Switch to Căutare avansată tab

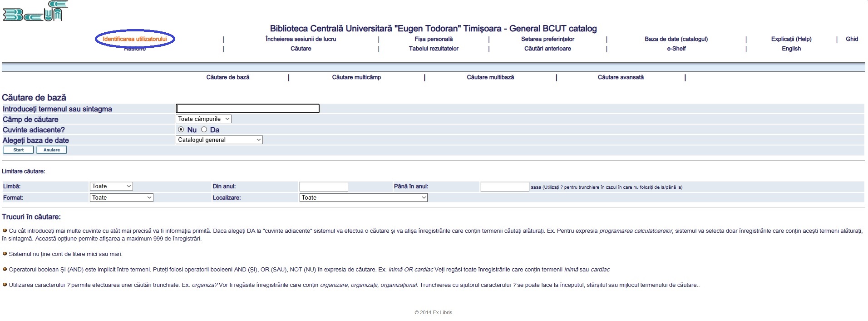[620, 77]
